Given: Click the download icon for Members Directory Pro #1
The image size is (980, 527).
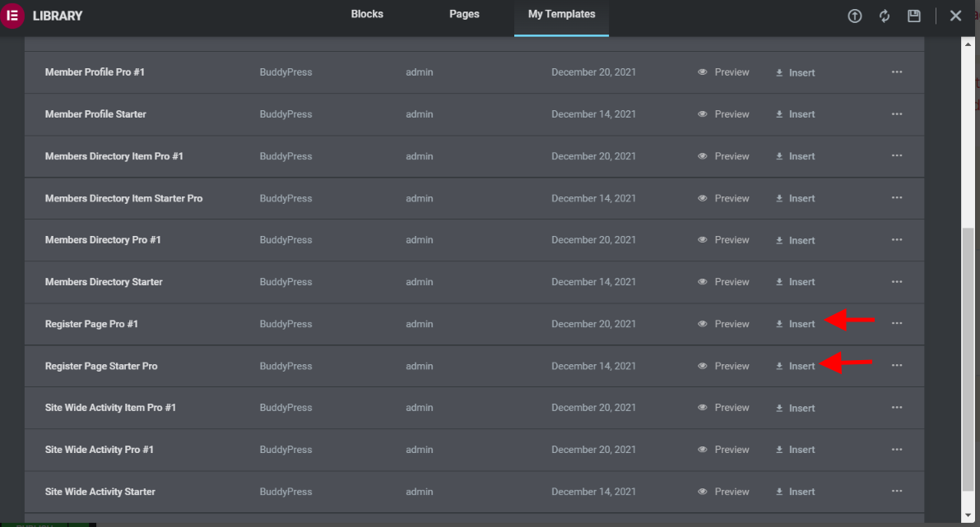Looking at the screenshot, I should click(x=779, y=240).
